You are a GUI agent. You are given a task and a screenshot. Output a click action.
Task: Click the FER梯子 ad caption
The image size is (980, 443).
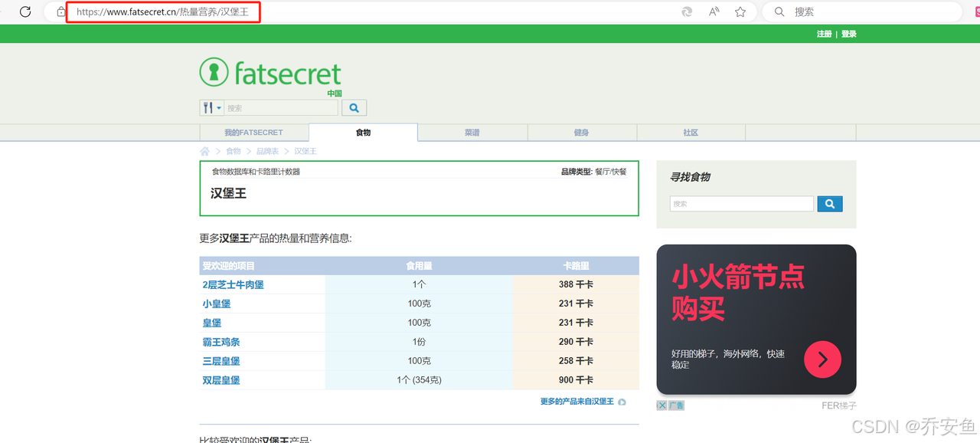point(839,405)
